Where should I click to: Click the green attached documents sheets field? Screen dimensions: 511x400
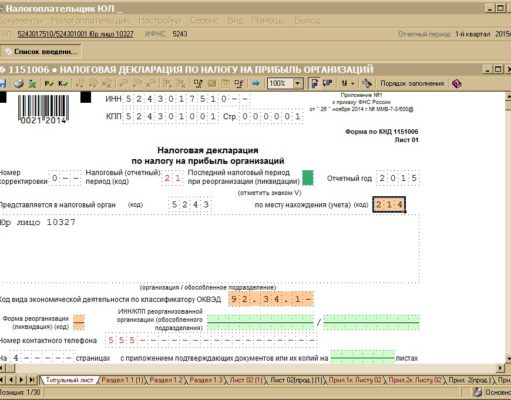point(362,358)
